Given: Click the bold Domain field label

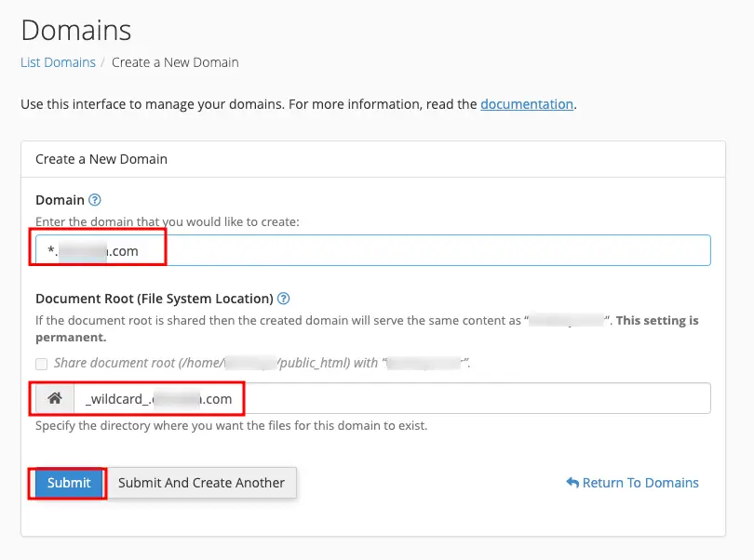Looking at the screenshot, I should pyautogui.click(x=60, y=200).
